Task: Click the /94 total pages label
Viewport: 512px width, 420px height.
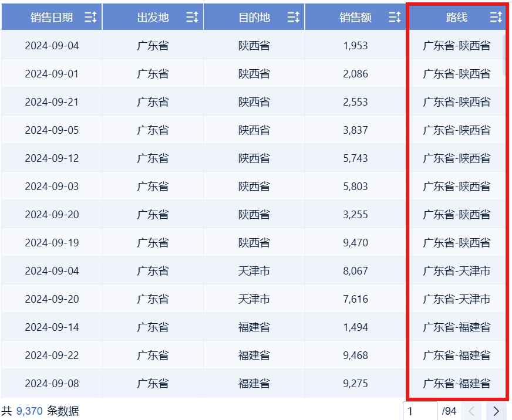Action: point(449,411)
